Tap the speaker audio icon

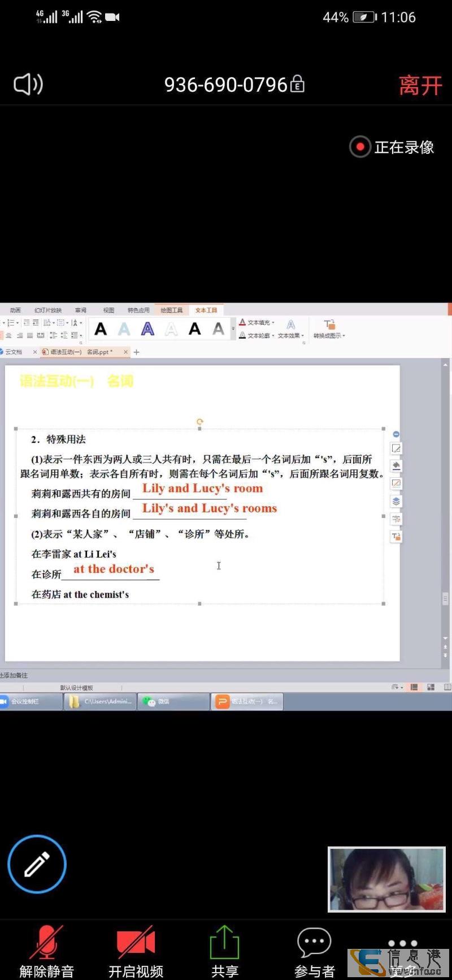click(x=28, y=85)
